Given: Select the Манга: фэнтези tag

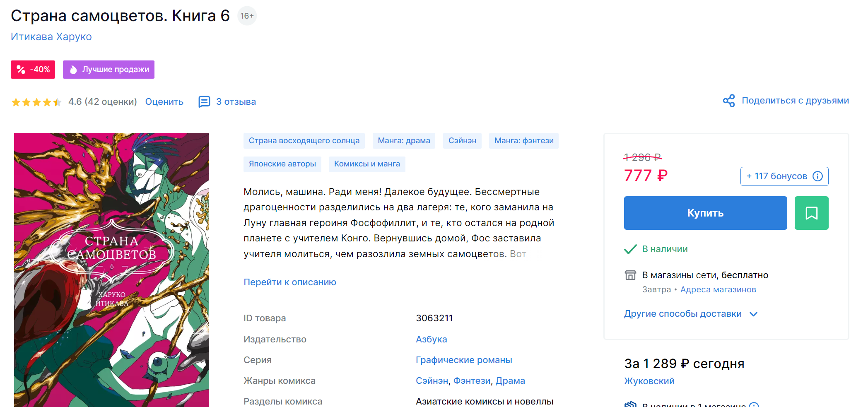Looking at the screenshot, I should coord(524,141).
